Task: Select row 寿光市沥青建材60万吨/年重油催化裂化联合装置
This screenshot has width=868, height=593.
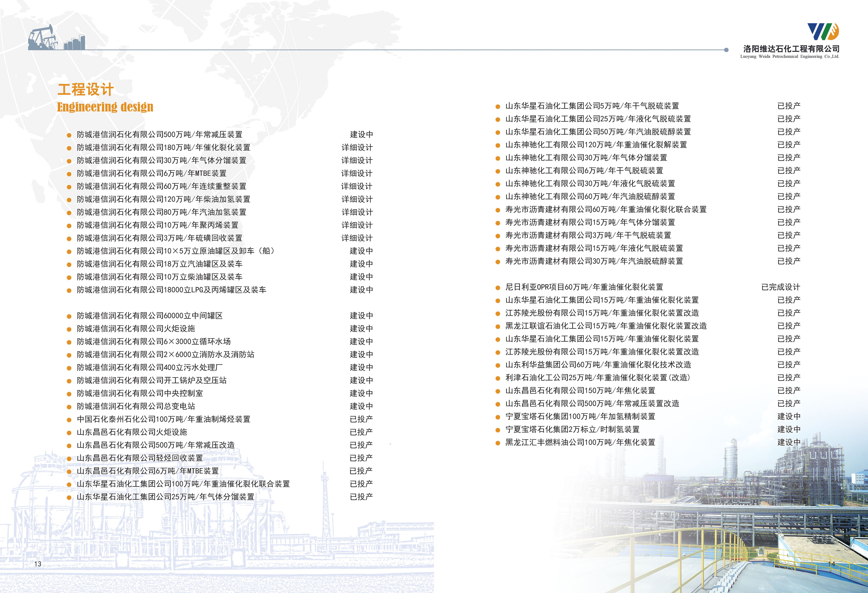Action: click(648, 210)
